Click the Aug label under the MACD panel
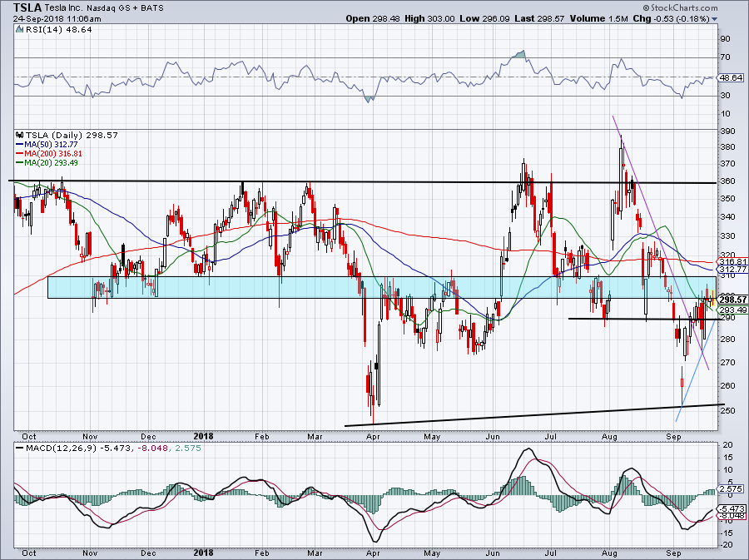This screenshot has height=560, width=749. [x=609, y=553]
